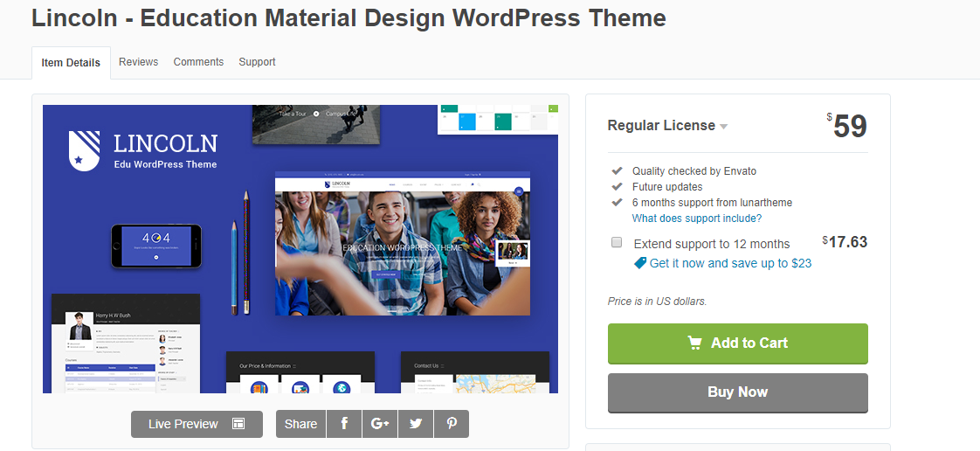Expand the Regular License dropdown arrow

tap(724, 127)
